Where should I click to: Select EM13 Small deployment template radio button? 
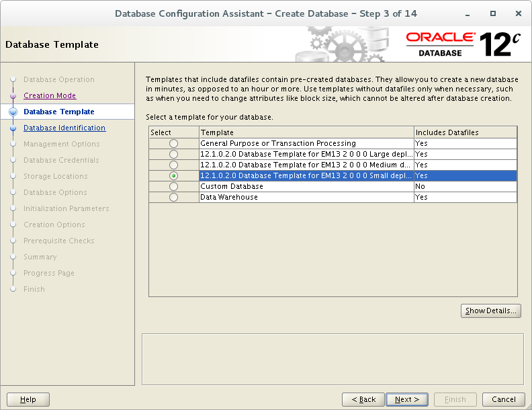tap(173, 176)
